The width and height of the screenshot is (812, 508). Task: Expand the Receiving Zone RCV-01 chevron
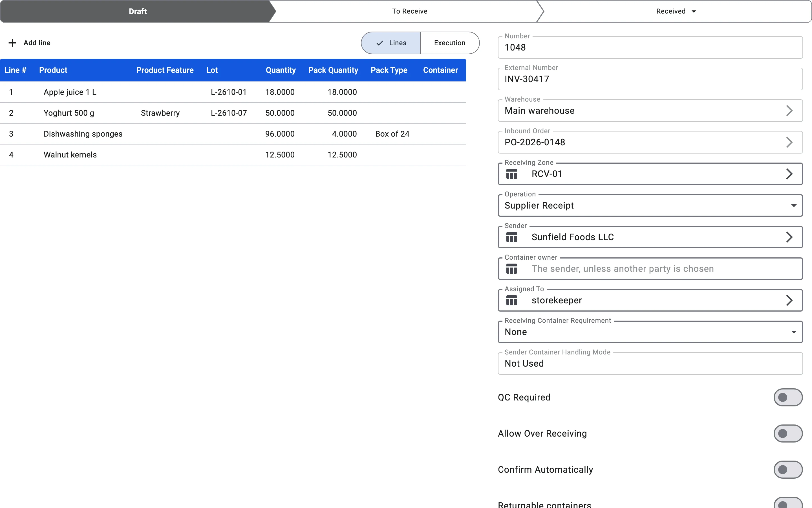[789, 174]
